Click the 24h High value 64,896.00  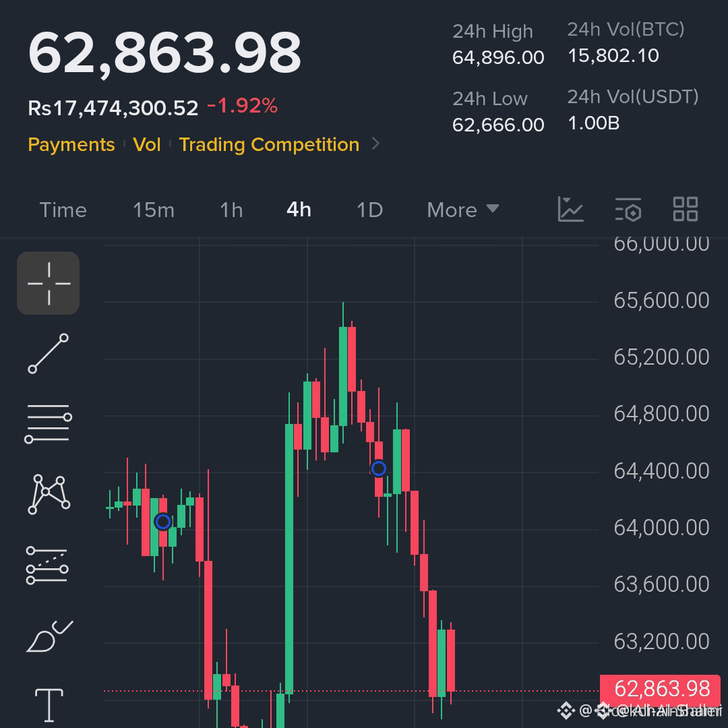498,57
